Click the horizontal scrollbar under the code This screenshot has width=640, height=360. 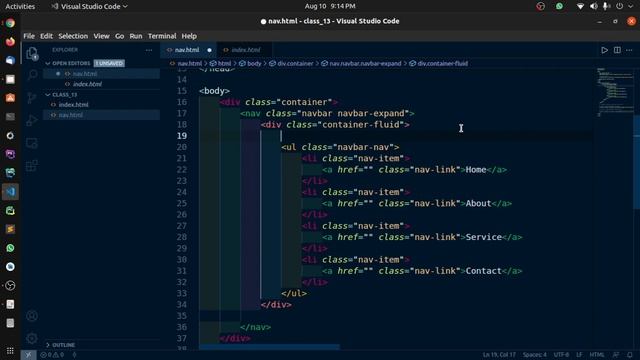click(269, 347)
